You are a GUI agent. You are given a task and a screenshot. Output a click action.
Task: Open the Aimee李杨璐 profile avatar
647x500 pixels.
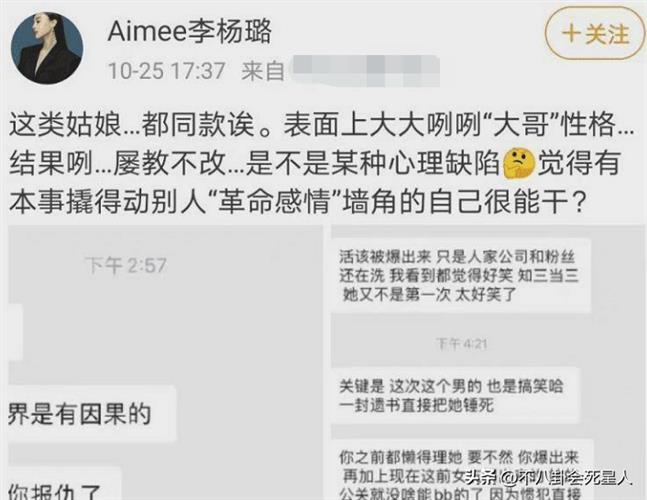47,48
